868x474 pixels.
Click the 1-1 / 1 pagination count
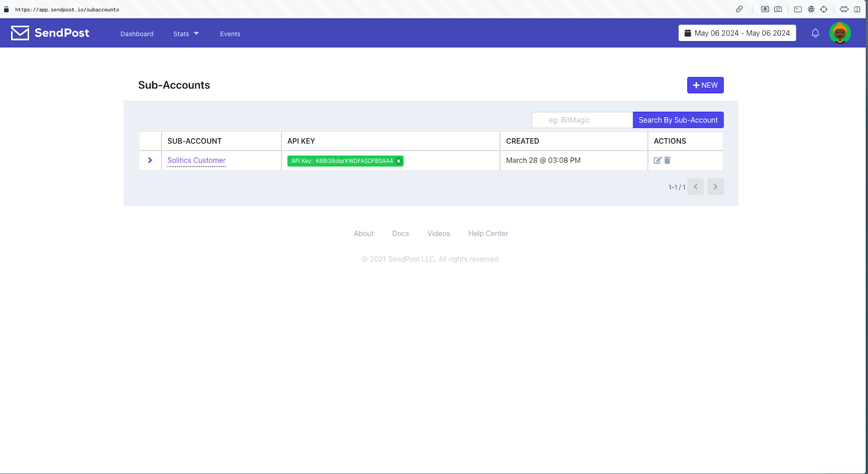coord(677,187)
